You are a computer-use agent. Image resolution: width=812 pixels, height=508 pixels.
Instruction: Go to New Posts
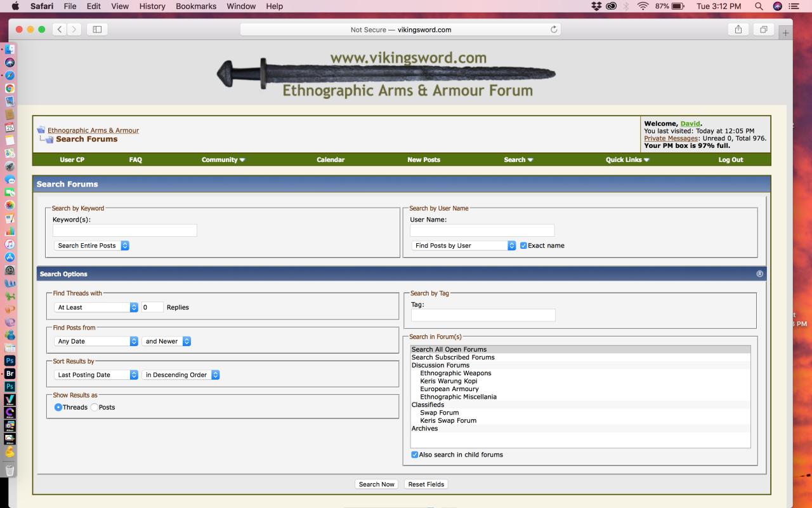pos(424,160)
